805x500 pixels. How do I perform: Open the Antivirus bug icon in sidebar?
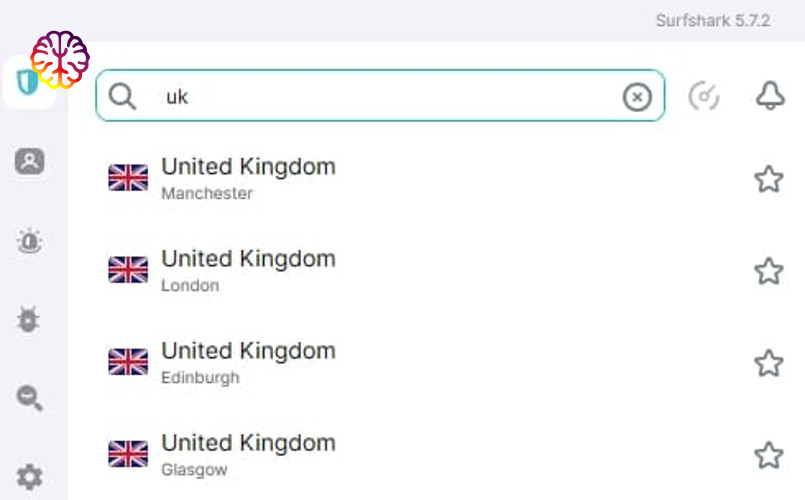[x=28, y=319]
